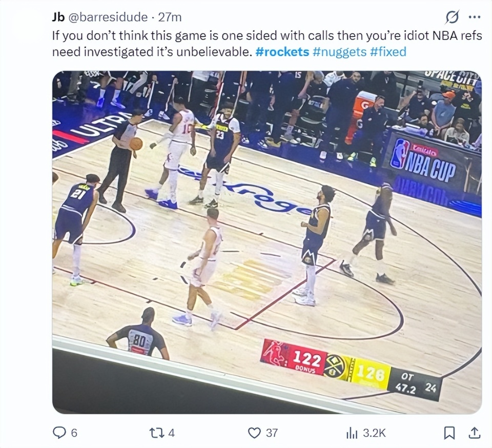Click the 3.2K views count
This screenshot has height=448, width=492.
tap(374, 433)
